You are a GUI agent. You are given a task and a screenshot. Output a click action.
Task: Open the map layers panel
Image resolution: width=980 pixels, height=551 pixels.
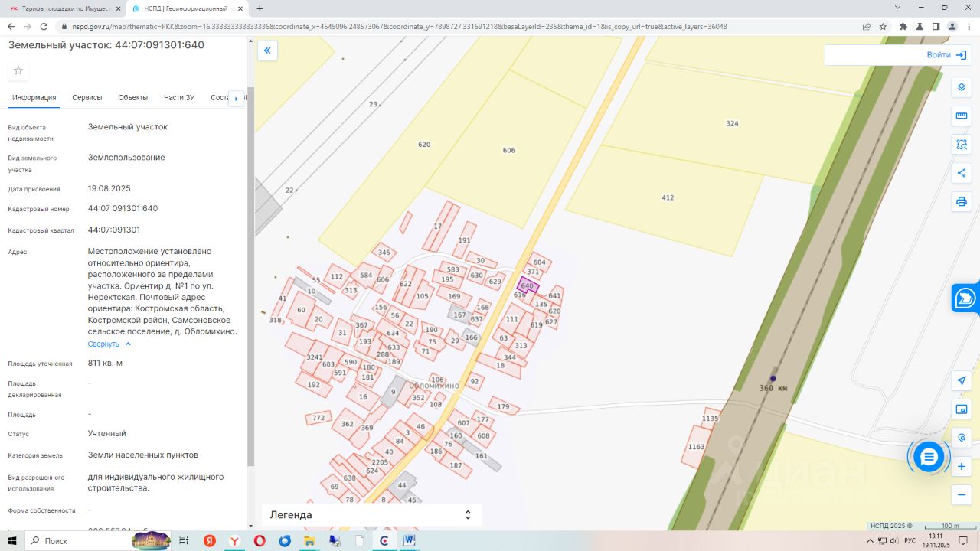962,87
